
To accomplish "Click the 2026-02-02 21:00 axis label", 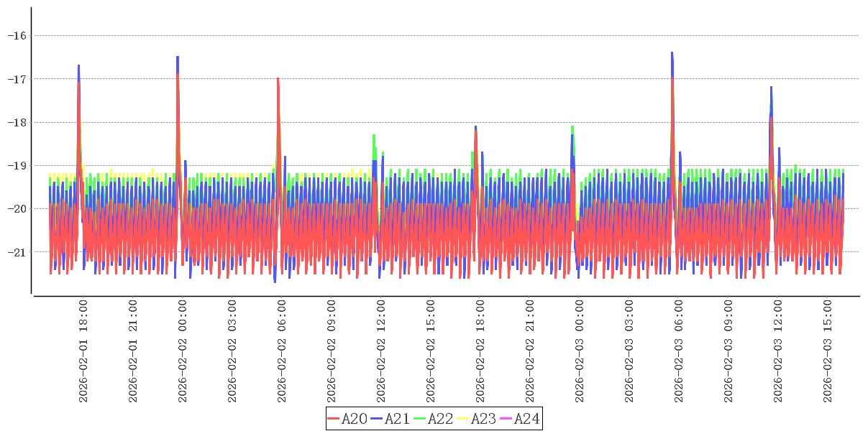I will (530, 352).
